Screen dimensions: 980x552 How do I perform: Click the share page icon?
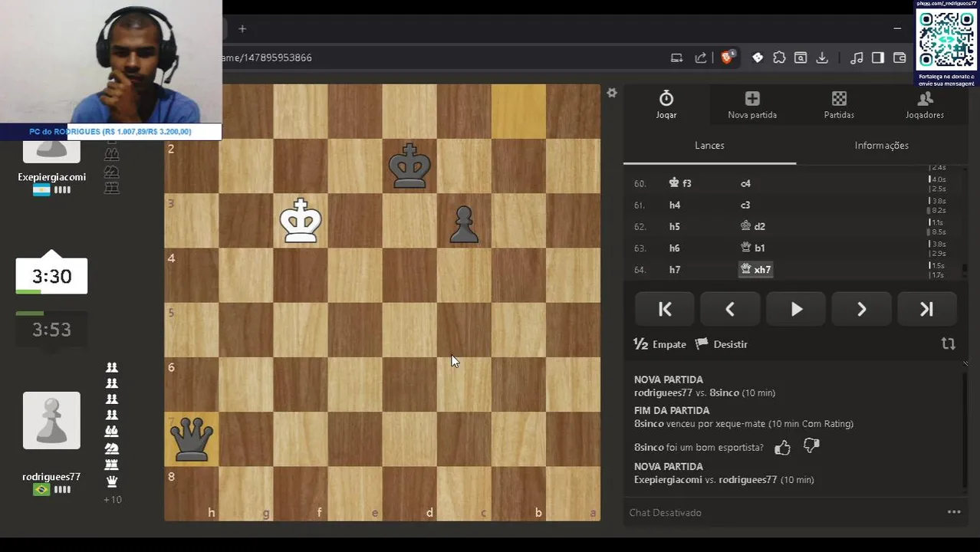700,58
